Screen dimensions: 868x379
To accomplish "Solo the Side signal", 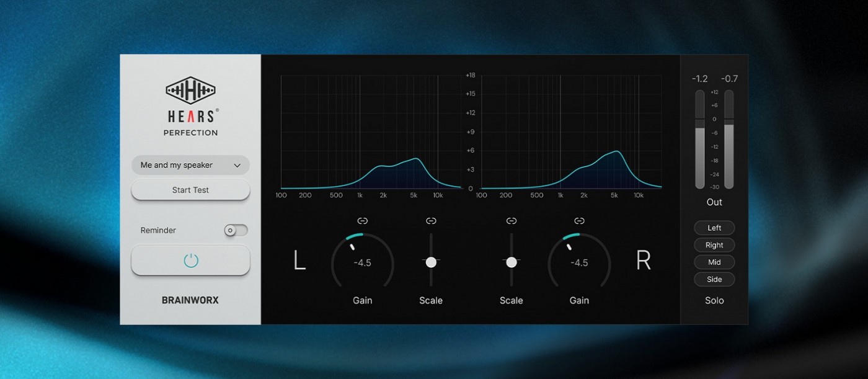I will 714,280.
